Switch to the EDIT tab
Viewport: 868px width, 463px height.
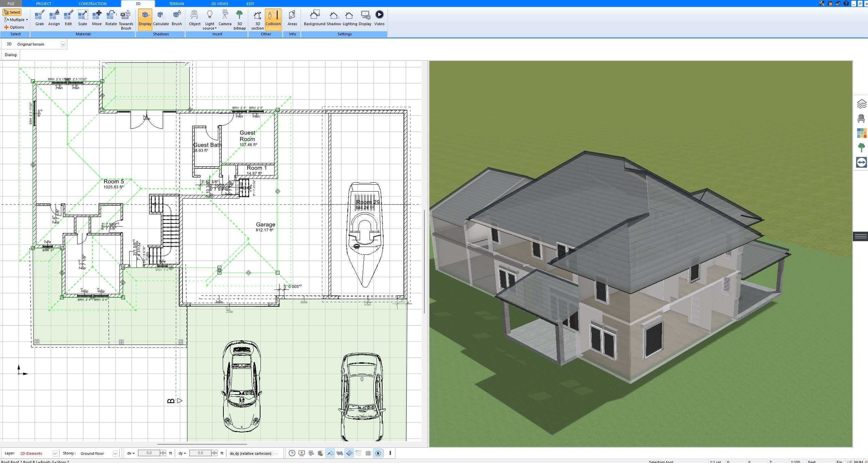[250, 3]
